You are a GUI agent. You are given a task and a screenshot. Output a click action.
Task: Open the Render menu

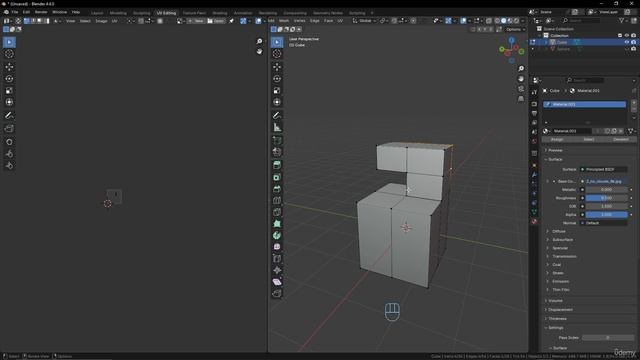tap(41, 12)
